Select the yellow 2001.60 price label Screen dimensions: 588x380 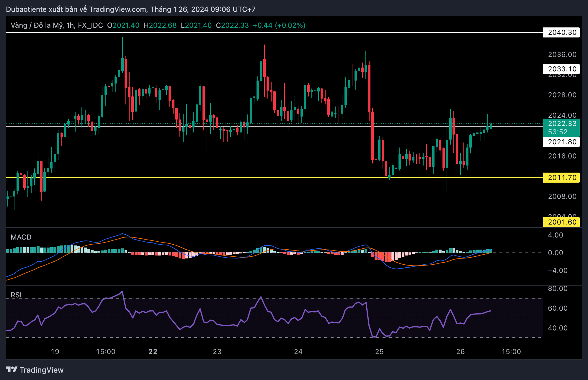[561, 222]
